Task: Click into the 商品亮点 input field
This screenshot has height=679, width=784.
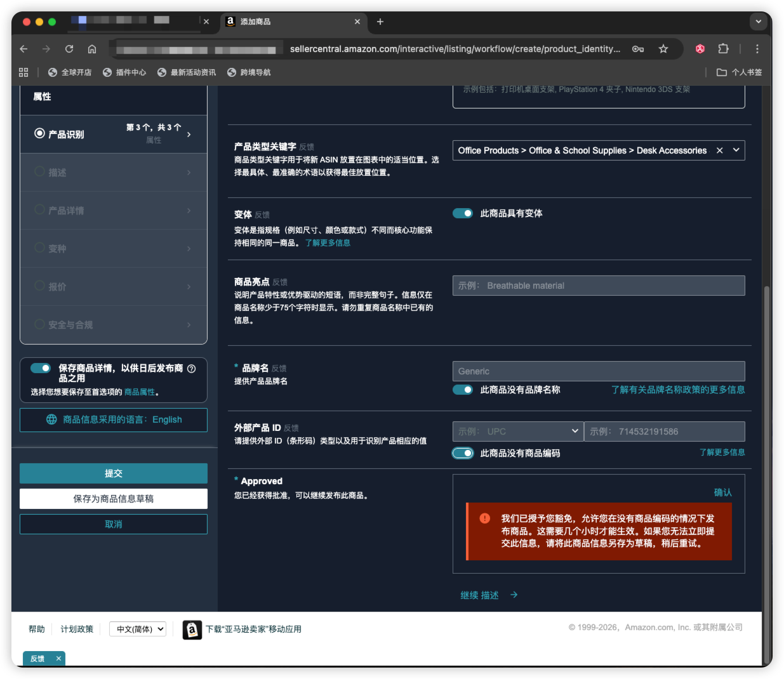Action: click(599, 286)
